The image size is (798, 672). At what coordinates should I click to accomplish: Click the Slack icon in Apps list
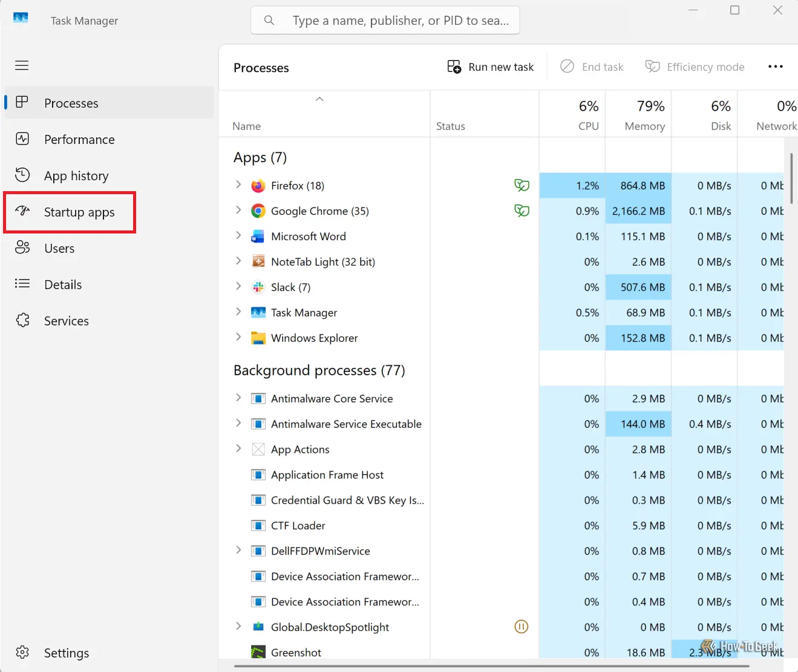point(258,287)
